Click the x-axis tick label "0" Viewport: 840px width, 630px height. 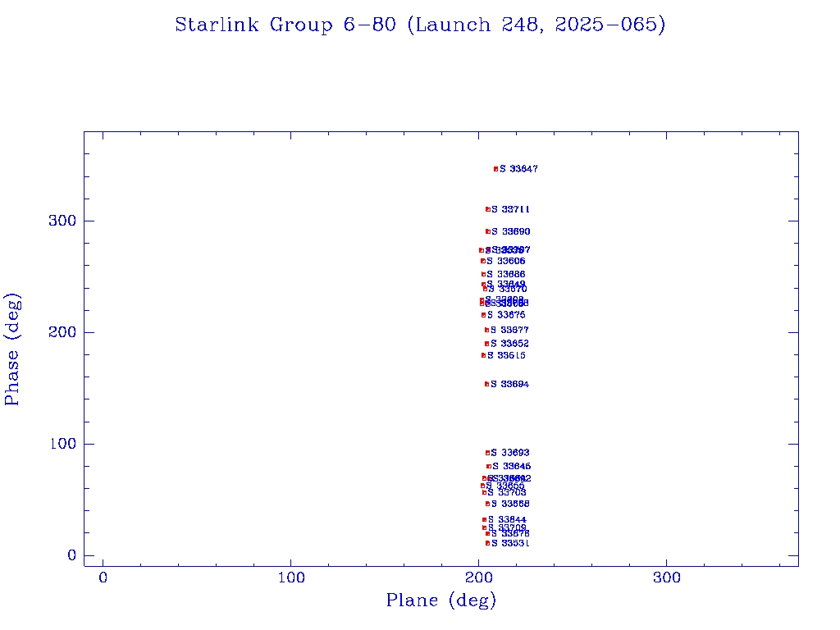point(103,577)
